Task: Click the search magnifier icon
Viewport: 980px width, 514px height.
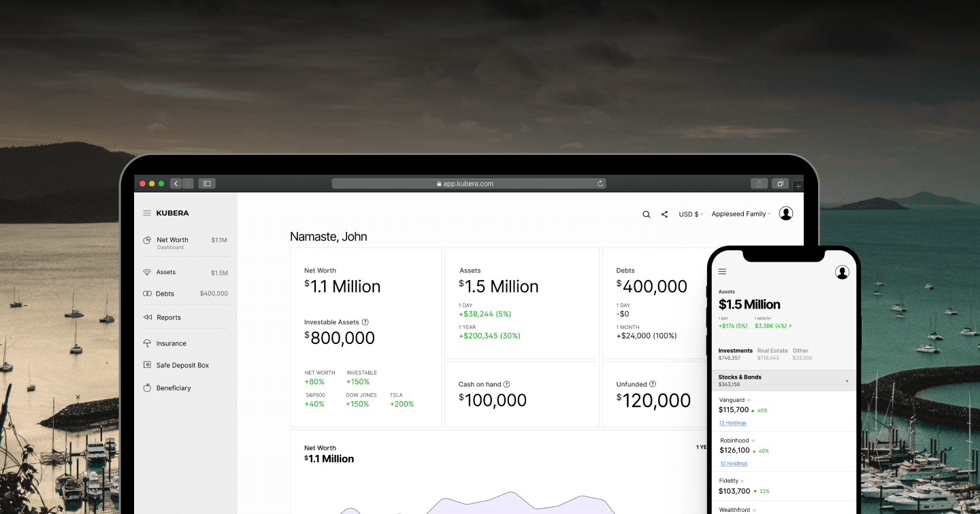Action: [x=647, y=214]
